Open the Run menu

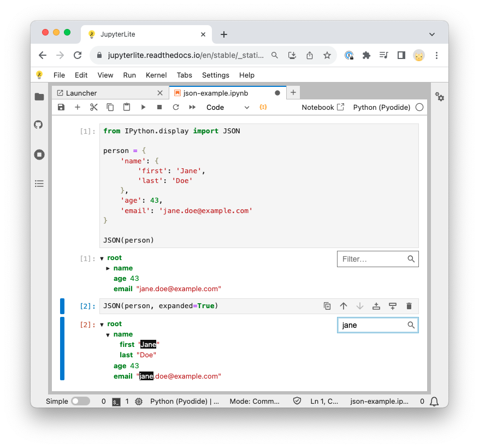[129, 75]
